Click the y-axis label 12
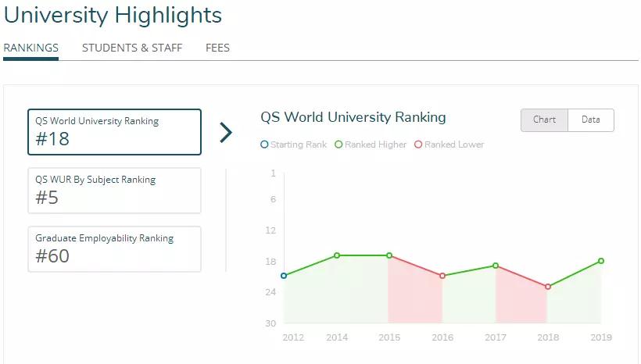The height and width of the screenshot is (364, 641). (x=270, y=230)
